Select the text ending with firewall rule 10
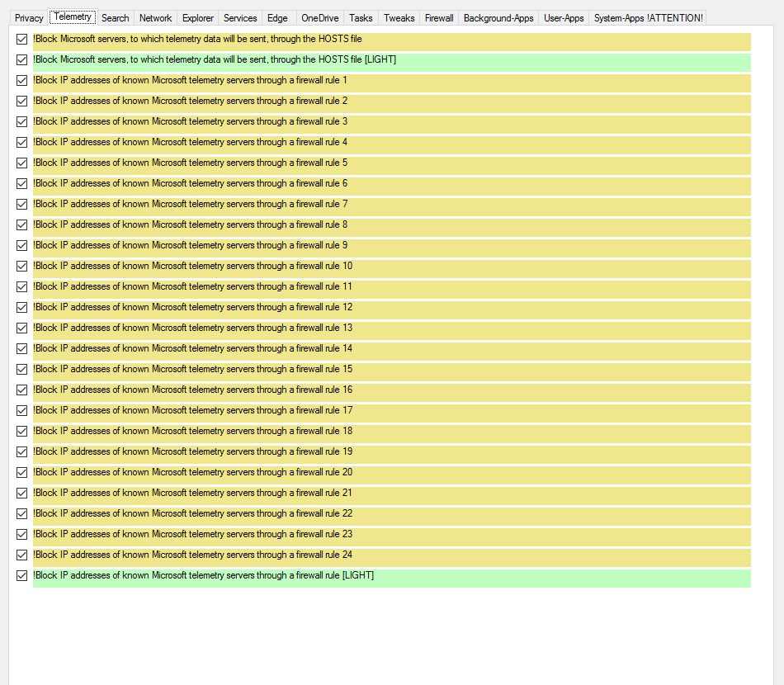Image resolution: width=784 pixels, height=685 pixels. coord(192,266)
